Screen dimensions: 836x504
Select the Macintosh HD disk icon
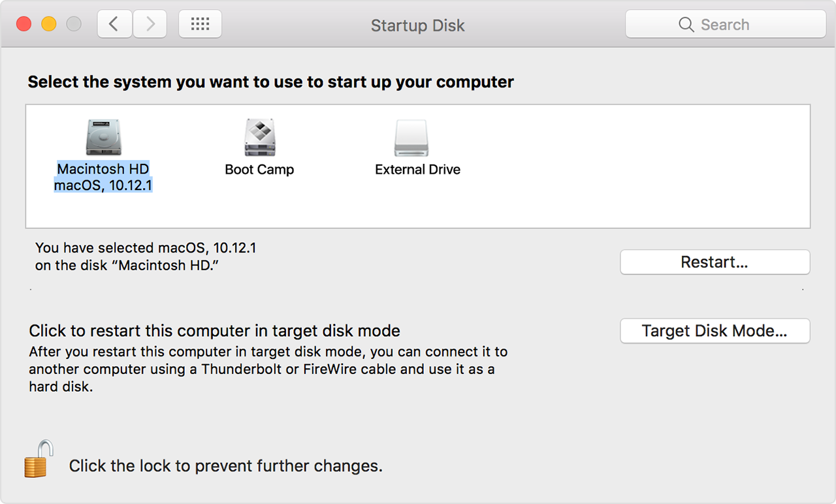(x=103, y=138)
